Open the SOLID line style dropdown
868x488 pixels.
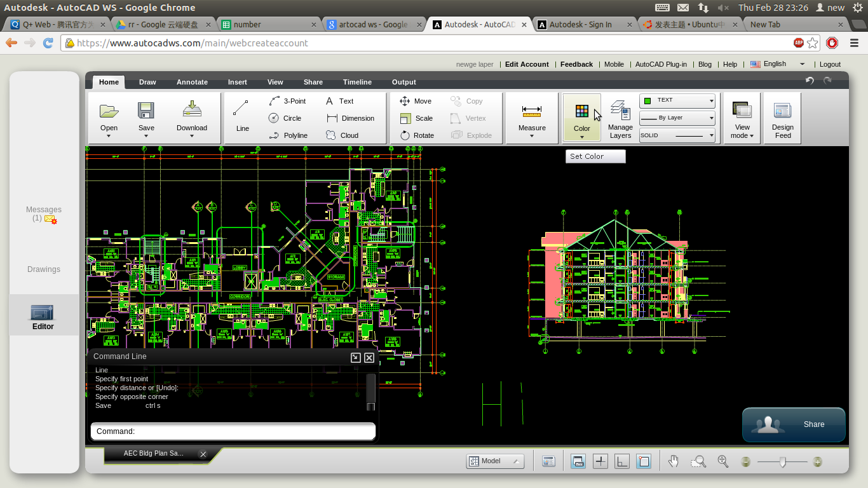pos(677,135)
